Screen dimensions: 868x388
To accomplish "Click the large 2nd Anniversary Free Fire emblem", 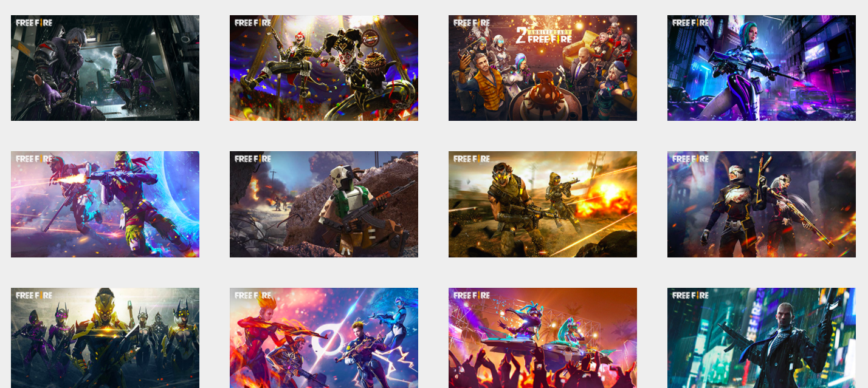I will (543, 35).
